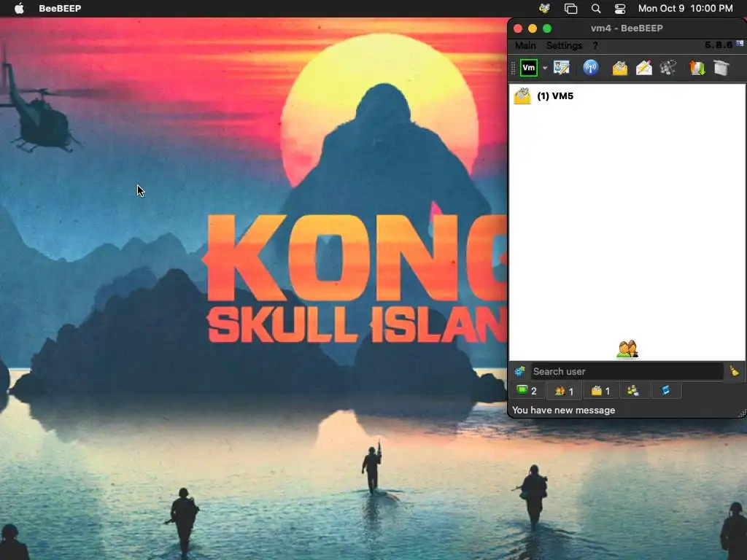Click the Stage Manager windows icon in menu bar
The height and width of the screenshot is (560, 747).
[x=570, y=8]
